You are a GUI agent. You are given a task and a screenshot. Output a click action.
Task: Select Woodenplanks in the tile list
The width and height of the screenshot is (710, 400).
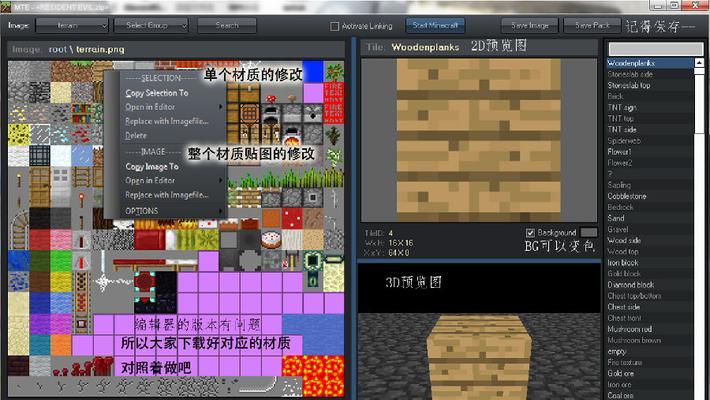[x=650, y=63]
